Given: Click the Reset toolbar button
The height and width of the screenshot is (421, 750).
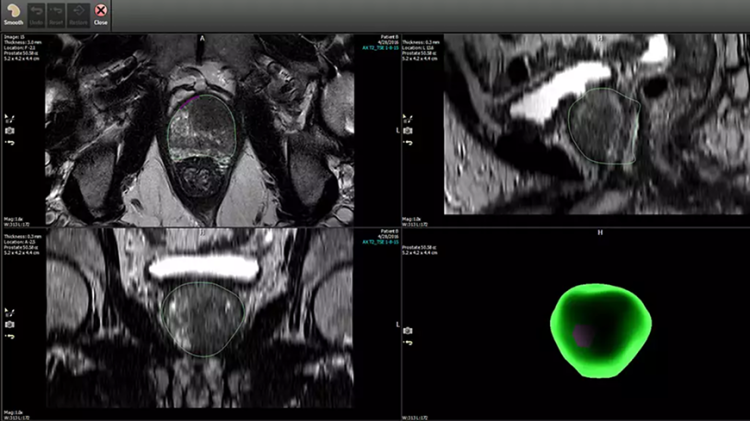Looking at the screenshot, I should click(58, 15).
